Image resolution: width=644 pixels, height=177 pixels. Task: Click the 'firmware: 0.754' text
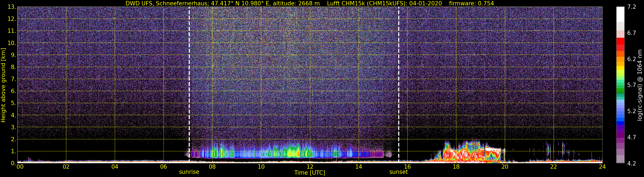pyautogui.click(x=472, y=3)
